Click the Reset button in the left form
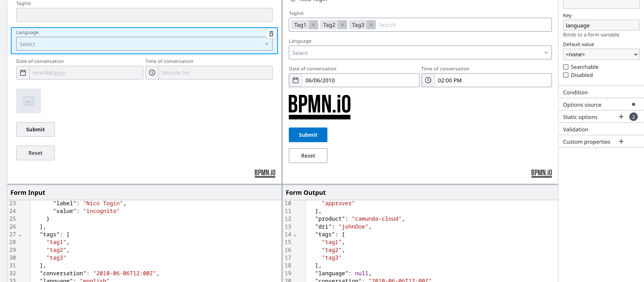Image resolution: width=644 pixels, height=282 pixels. click(x=35, y=153)
